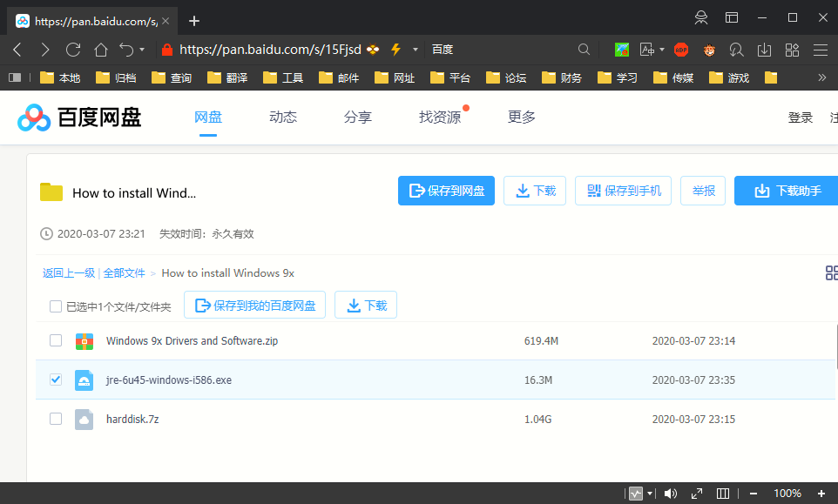Mute sound with the speaker icon
Screen dimensions: 838x504
pyautogui.click(x=670, y=494)
